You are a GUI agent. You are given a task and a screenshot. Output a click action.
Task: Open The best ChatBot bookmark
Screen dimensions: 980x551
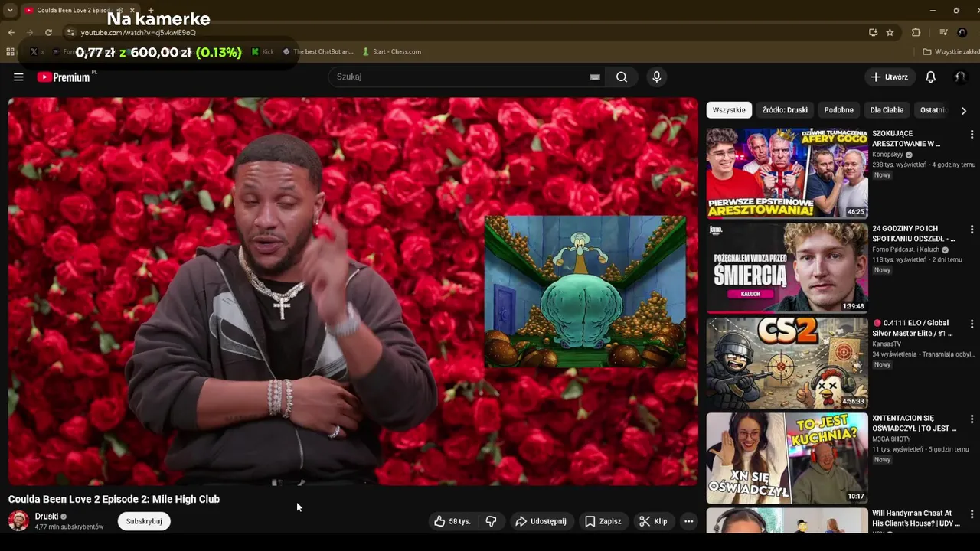coord(318,51)
